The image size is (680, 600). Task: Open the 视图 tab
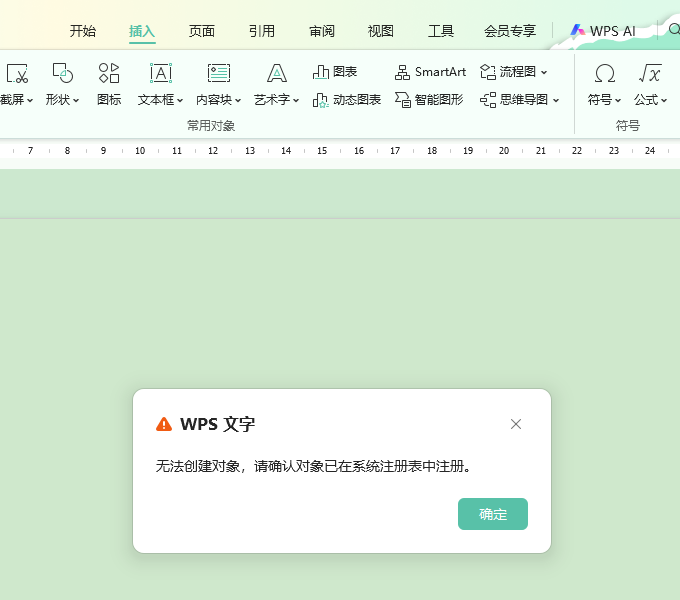pos(380,31)
